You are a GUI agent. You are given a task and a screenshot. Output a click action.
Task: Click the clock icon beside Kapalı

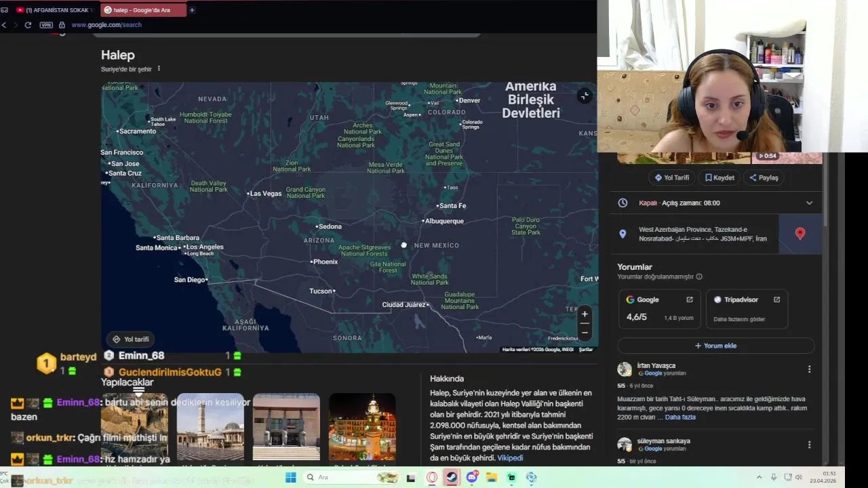pos(623,203)
